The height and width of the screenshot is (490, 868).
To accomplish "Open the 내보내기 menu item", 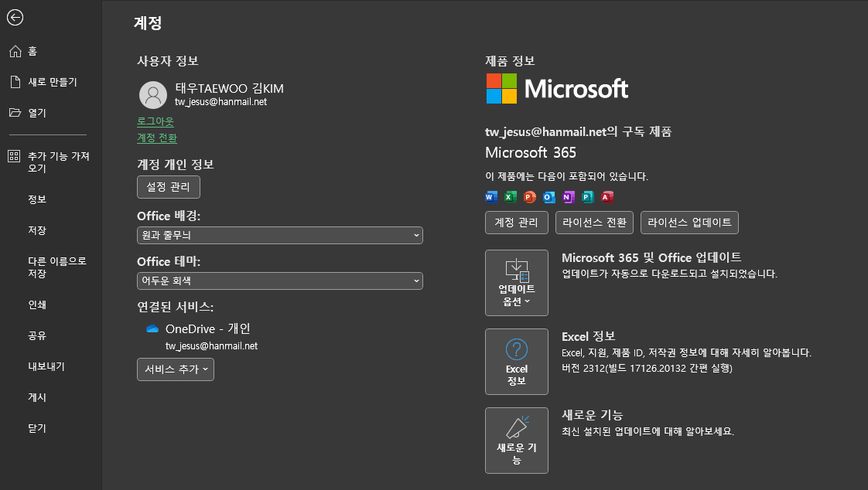I will pyautogui.click(x=46, y=366).
